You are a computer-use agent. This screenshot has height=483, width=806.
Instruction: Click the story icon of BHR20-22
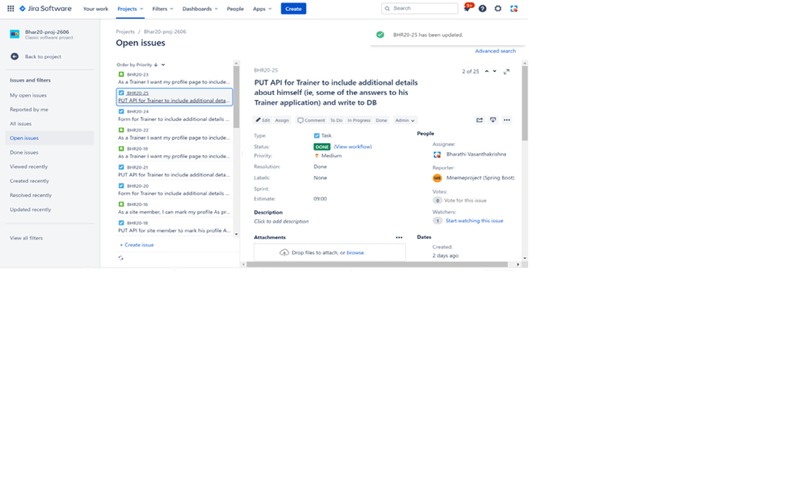click(x=121, y=130)
